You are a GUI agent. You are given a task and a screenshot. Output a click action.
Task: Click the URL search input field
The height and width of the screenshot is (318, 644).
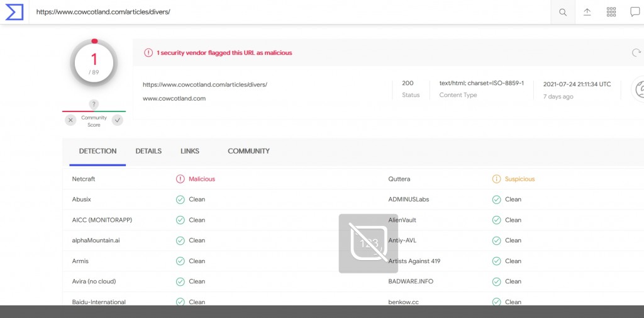(289, 12)
